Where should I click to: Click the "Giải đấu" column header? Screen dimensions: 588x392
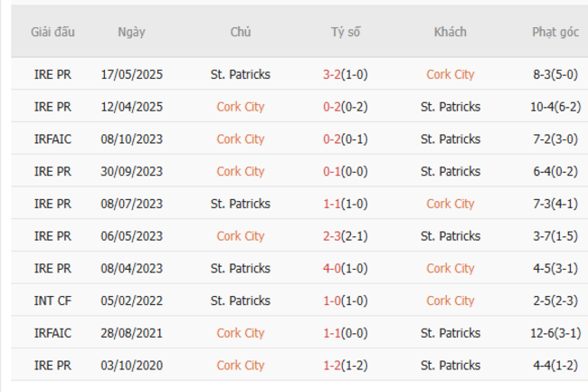click(x=52, y=32)
